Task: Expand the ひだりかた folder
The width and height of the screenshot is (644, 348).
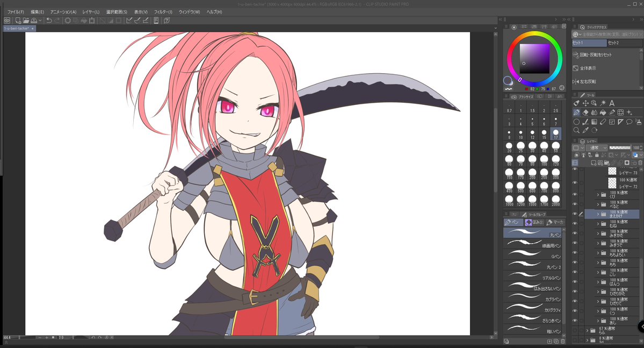Action: (x=598, y=292)
